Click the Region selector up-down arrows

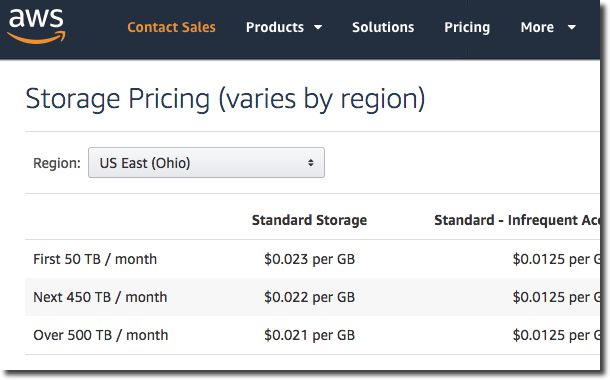(x=310, y=163)
